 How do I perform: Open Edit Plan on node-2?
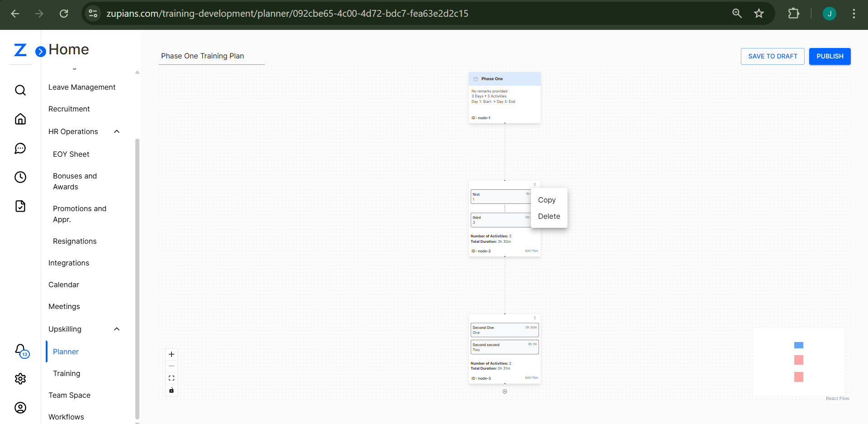click(531, 251)
